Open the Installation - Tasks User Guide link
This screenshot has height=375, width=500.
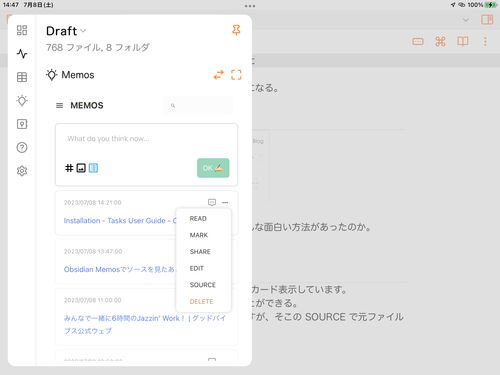pos(120,221)
